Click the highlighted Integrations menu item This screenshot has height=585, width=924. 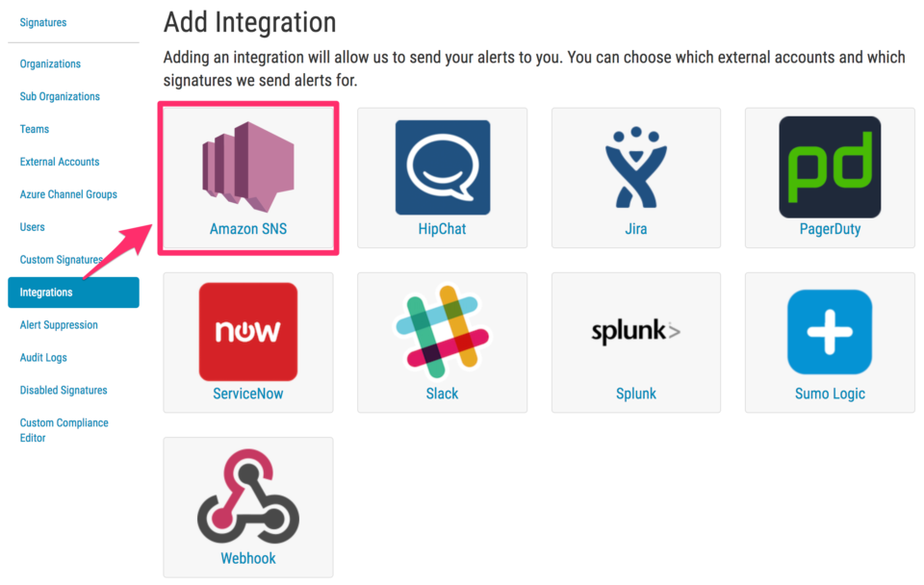72,292
